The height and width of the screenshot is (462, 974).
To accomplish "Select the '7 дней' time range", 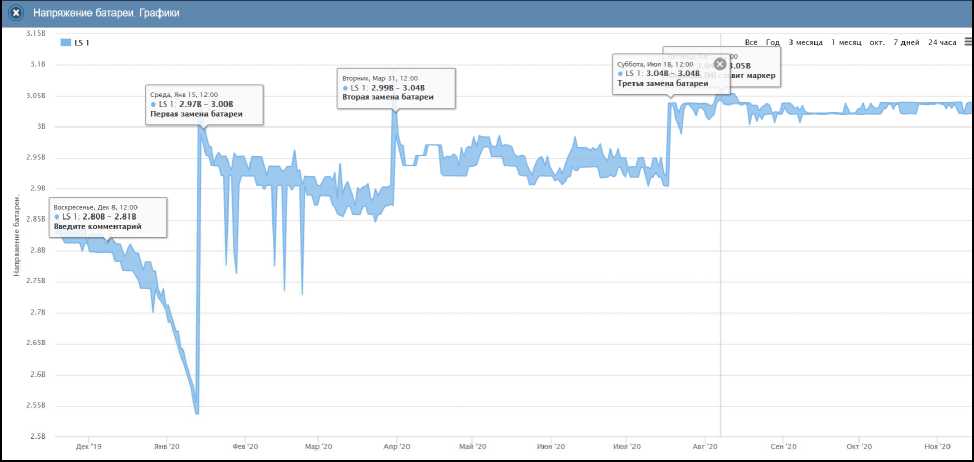I will (906, 42).
